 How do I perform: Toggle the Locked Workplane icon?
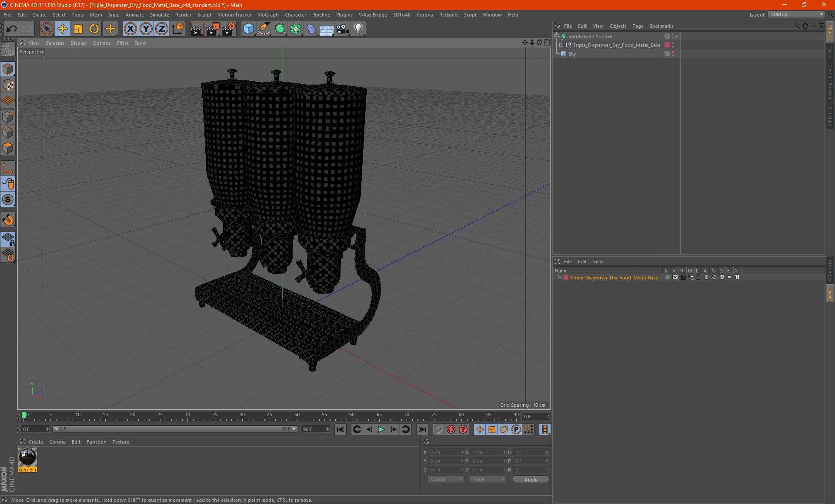click(8, 239)
